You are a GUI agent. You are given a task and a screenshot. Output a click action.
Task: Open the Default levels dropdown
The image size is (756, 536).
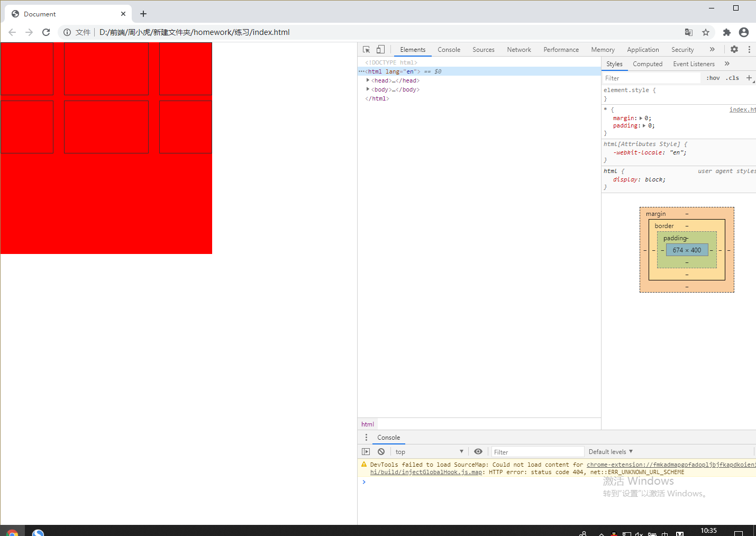point(611,451)
